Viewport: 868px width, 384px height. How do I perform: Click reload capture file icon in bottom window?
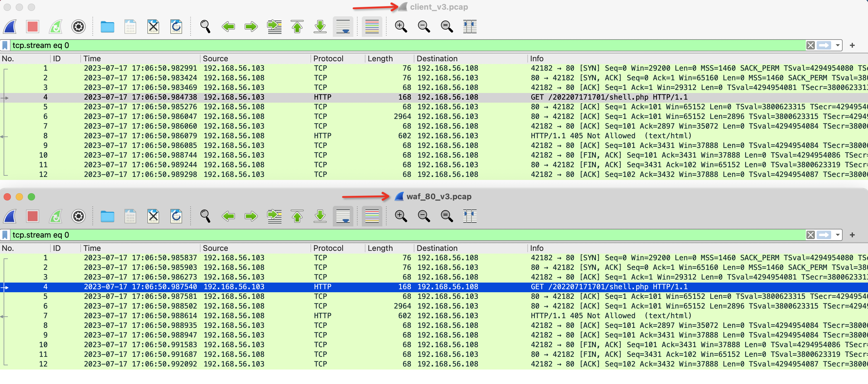point(176,216)
